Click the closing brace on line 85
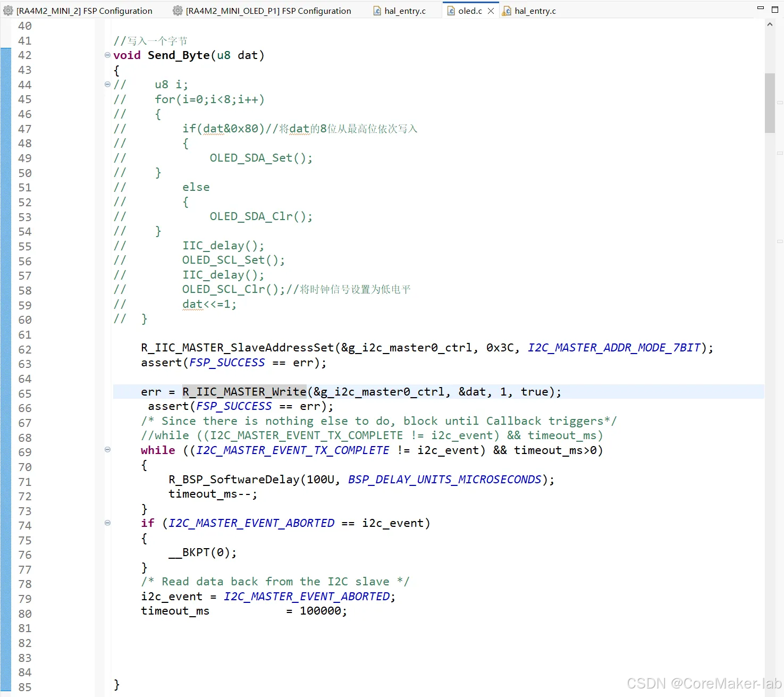This screenshot has height=697, width=784. point(116,685)
